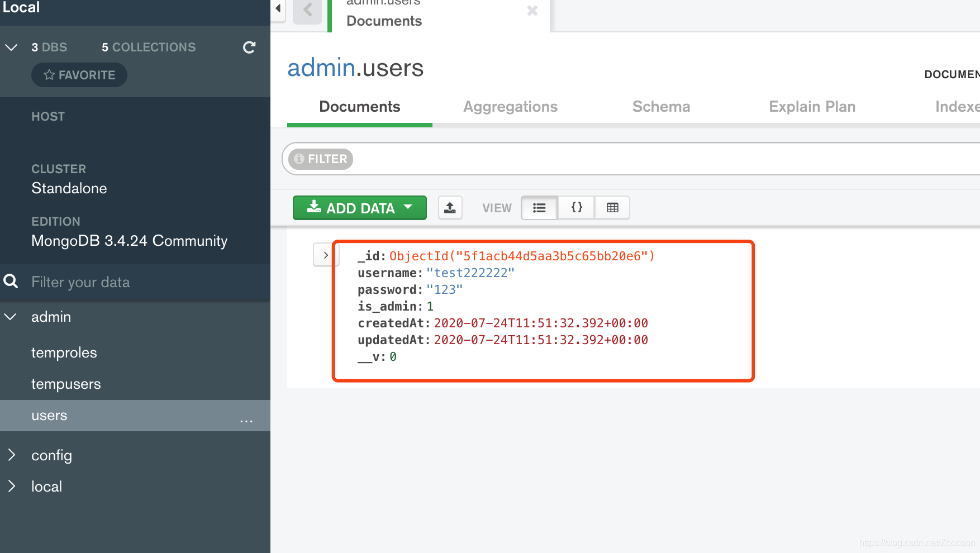Refresh the databases list

point(249,47)
